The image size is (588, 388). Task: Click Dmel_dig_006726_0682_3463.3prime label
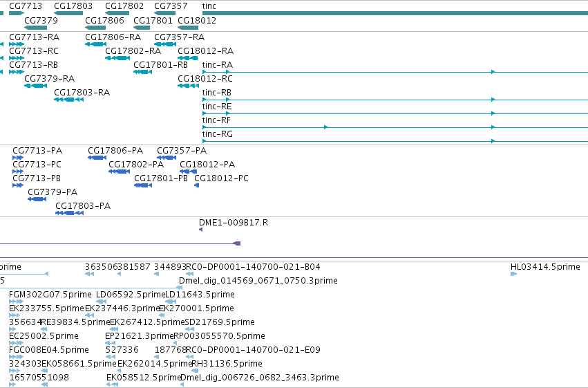(260, 378)
